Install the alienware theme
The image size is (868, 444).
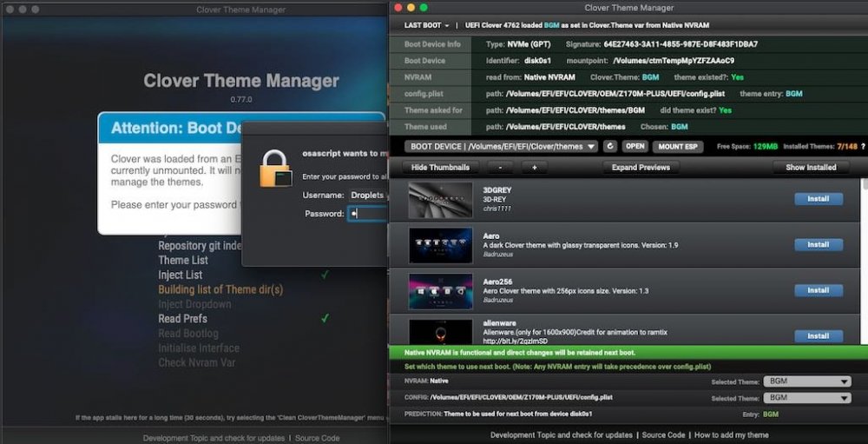819,336
